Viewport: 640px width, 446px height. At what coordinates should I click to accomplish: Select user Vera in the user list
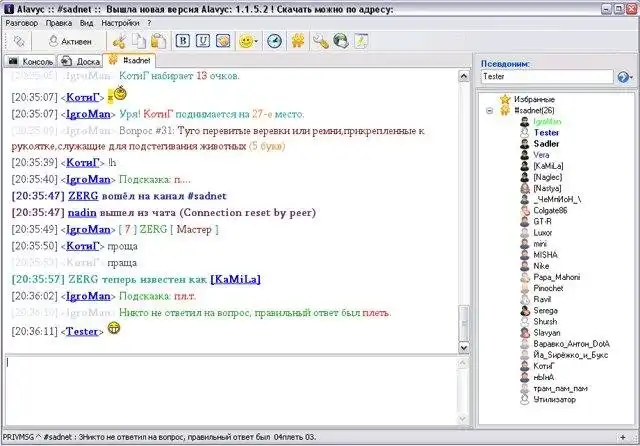tap(541, 155)
